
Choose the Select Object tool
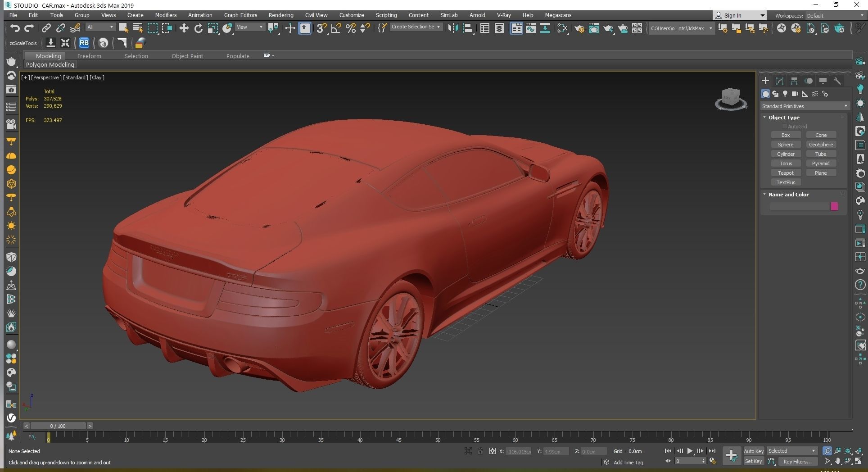(123, 28)
